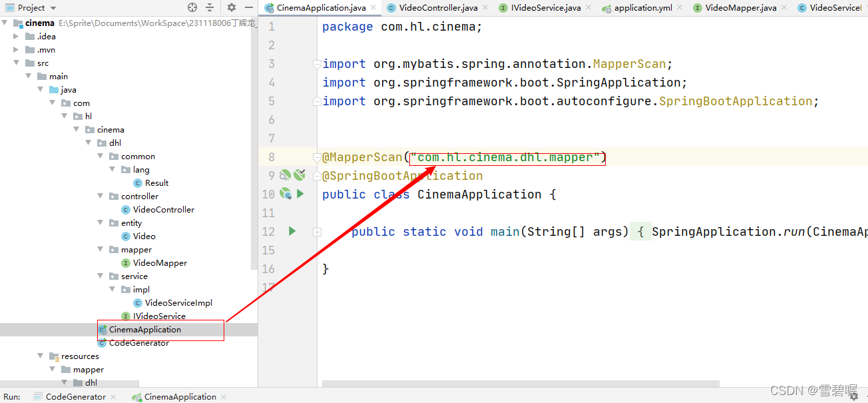This screenshot has width=868, height=403.
Task: Click the editor horizontal scrollbar
Action: [x=521, y=384]
